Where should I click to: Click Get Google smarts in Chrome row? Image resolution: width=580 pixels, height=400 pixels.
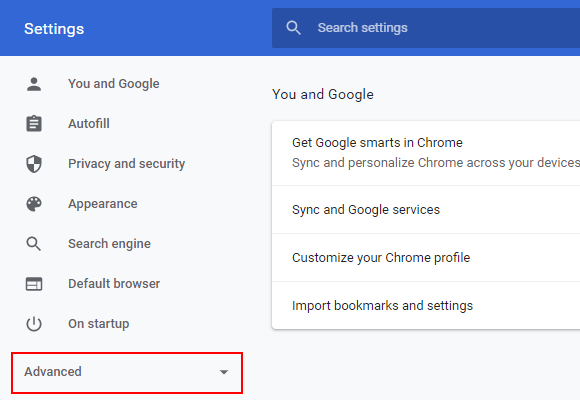[x=426, y=153]
